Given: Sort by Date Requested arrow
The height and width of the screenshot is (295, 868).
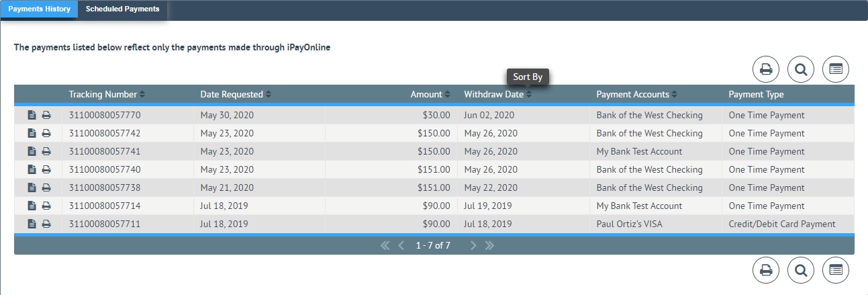Looking at the screenshot, I should (x=269, y=95).
